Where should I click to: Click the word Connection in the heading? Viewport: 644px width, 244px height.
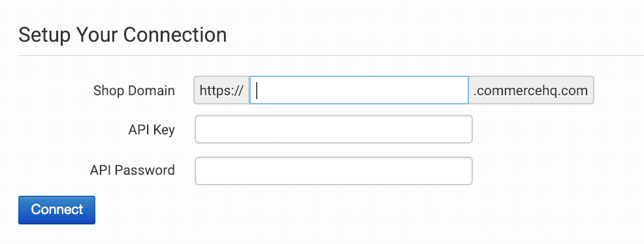pos(175,35)
